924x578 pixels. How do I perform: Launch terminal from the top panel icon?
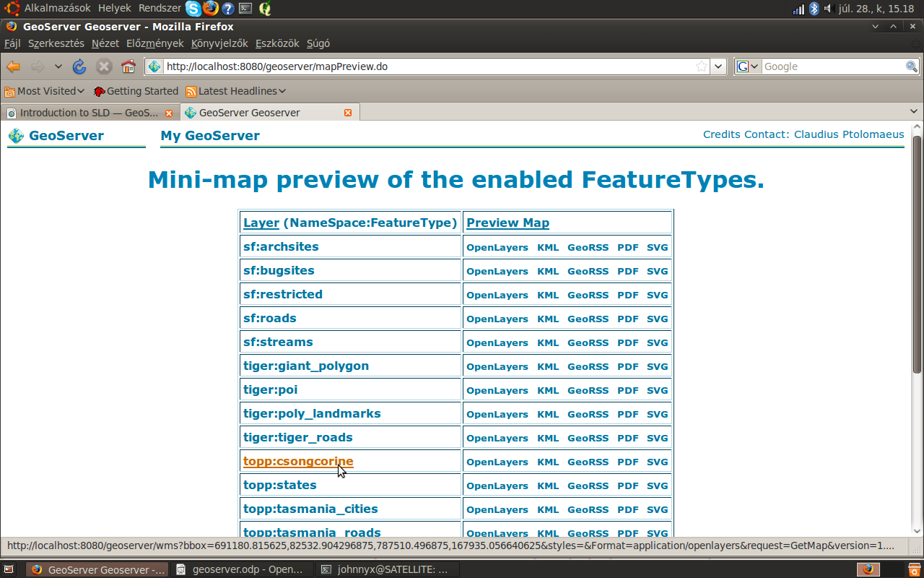pyautogui.click(x=246, y=9)
